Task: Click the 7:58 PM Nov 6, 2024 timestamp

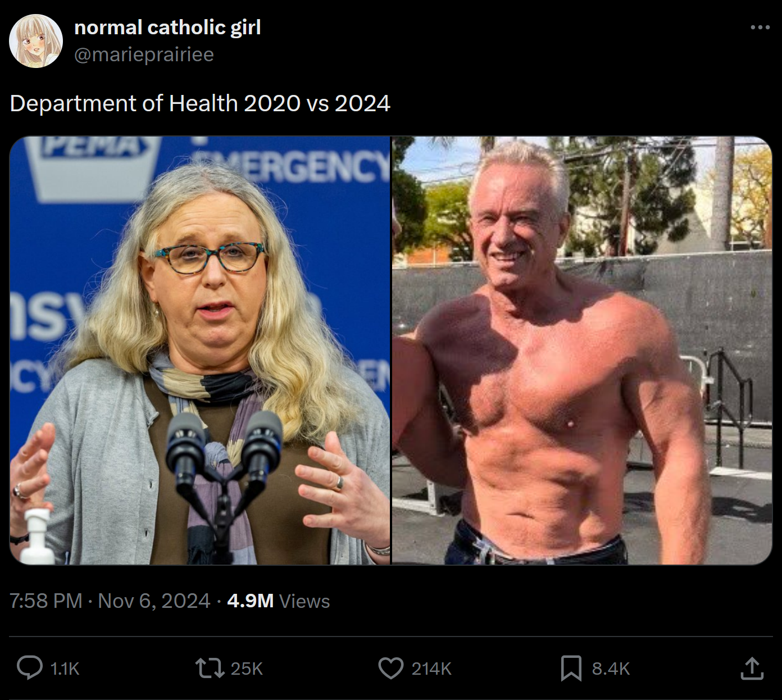Action: pyautogui.click(x=110, y=601)
